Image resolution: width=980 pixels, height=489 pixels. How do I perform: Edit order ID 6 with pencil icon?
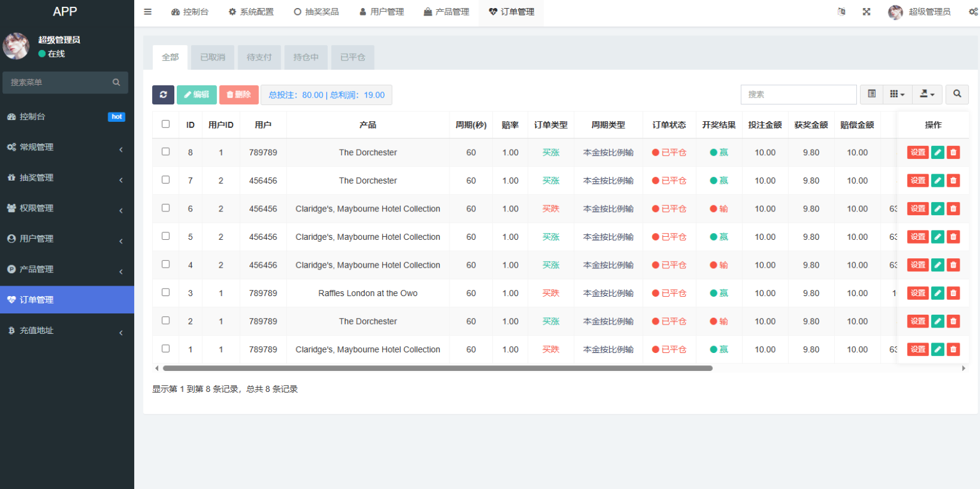938,209
